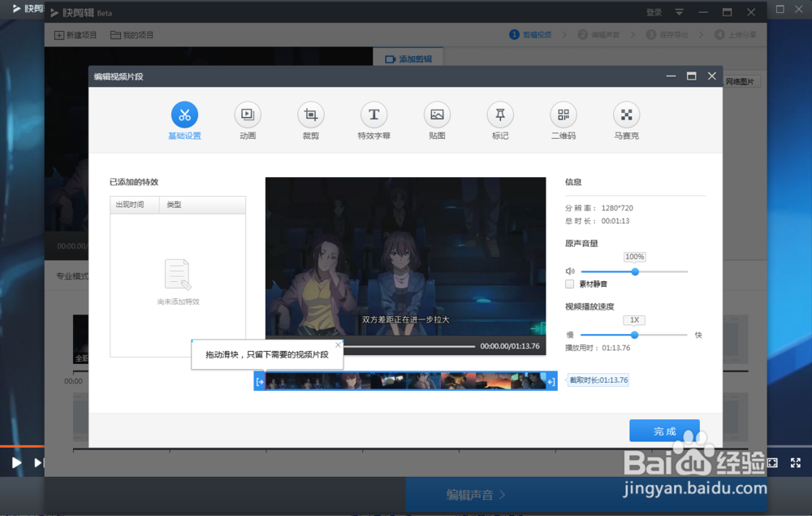The width and height of the screenshot is (812, 516).
Task: Click the speaker volume icon
Action: coord(570,271)
